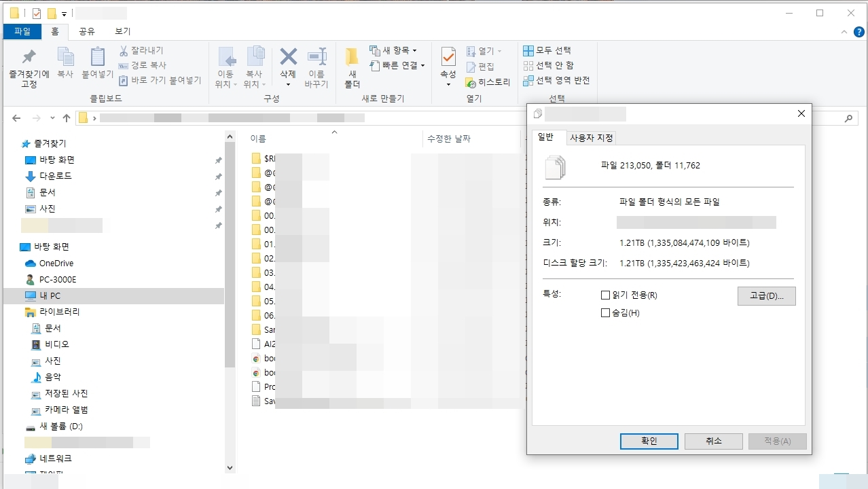The image size is (868, 489).
Task: Click 선택 안 함 command
Action: point(549,65)
